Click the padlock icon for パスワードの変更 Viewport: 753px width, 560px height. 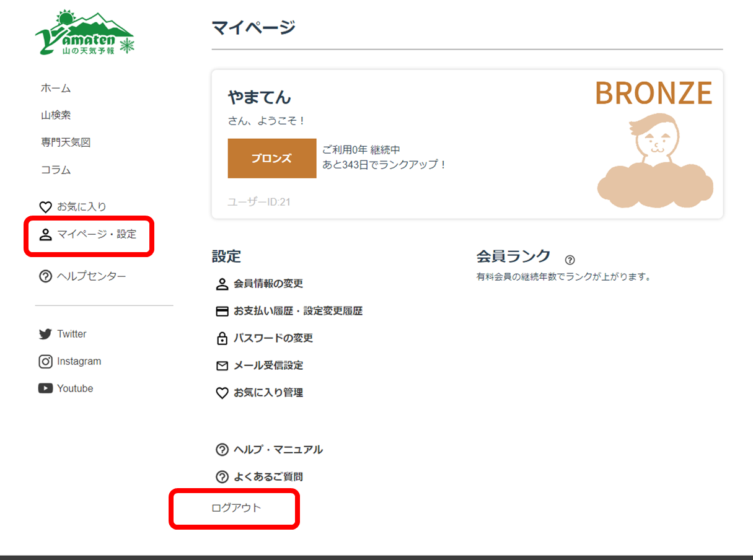click(222, 339)
